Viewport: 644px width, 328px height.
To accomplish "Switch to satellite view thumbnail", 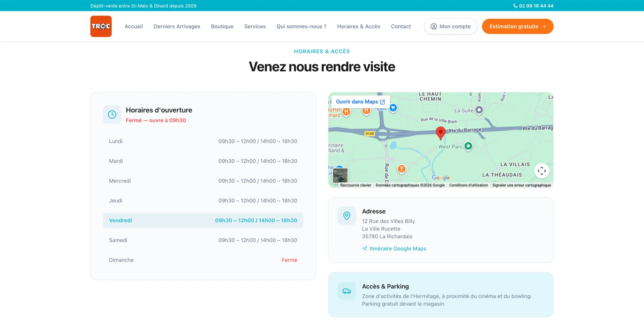I will tap(340, 175).
